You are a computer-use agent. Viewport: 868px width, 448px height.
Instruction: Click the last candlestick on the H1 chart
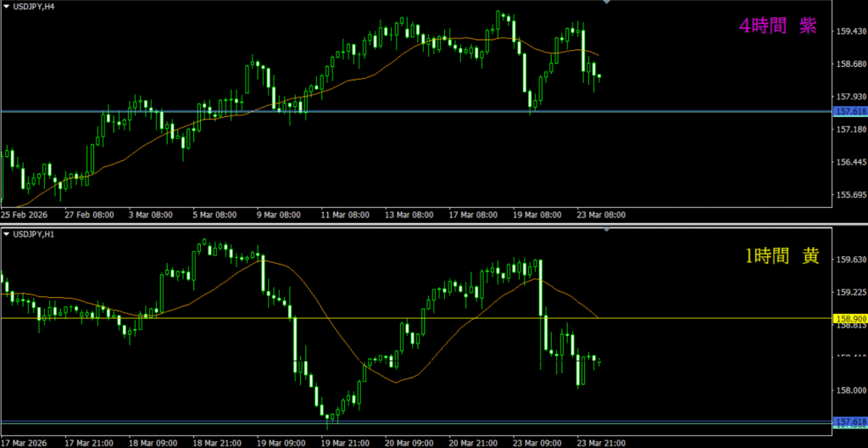point(599,361)
